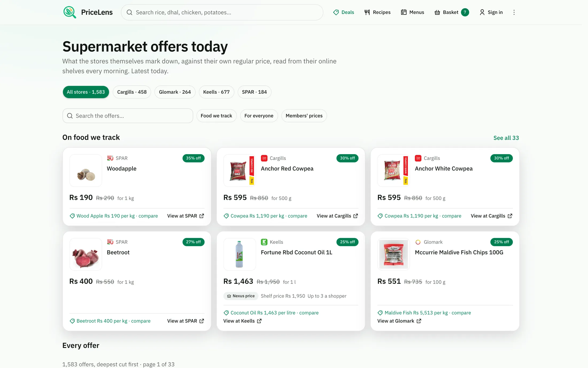
Task: Select the All stores · 1,583 filter
Action: tap(86, 92)
